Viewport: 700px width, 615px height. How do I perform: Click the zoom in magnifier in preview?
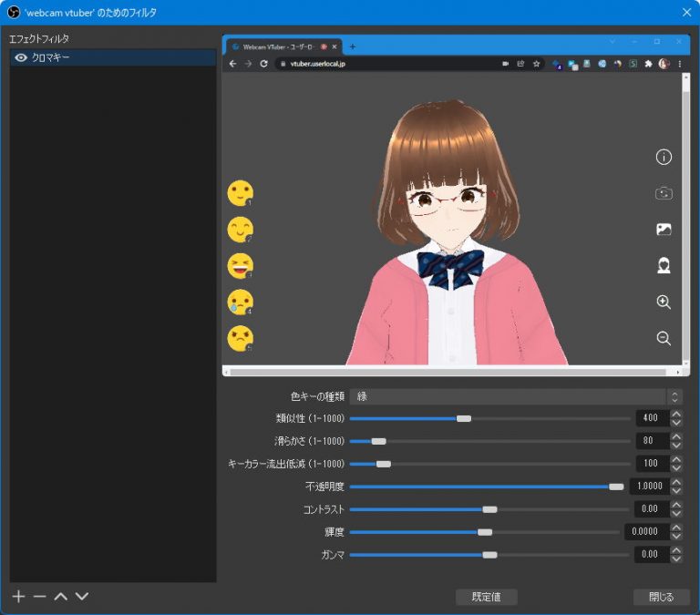click(664, 302)
